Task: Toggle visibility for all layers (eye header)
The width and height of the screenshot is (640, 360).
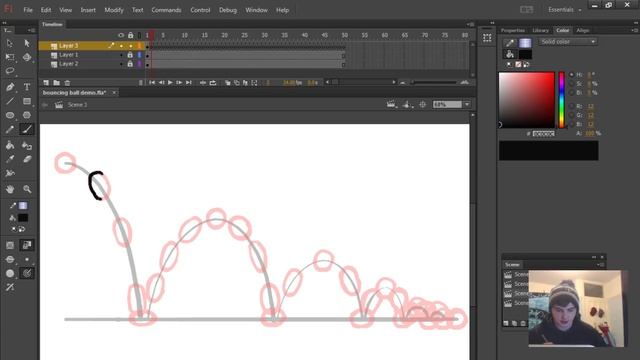Action: tap(121, 36)
